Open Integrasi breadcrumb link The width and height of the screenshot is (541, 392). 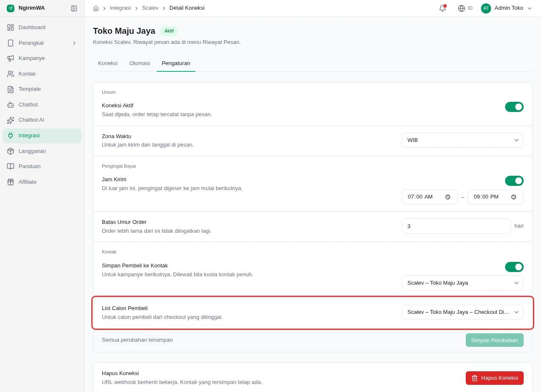point(120,8)
